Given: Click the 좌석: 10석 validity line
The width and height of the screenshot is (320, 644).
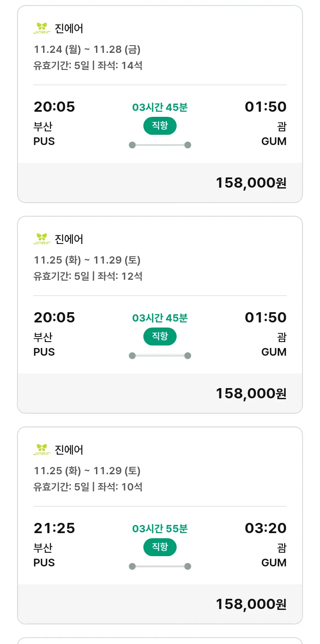Looking at the screenshot, I should [x=88, y=487].
